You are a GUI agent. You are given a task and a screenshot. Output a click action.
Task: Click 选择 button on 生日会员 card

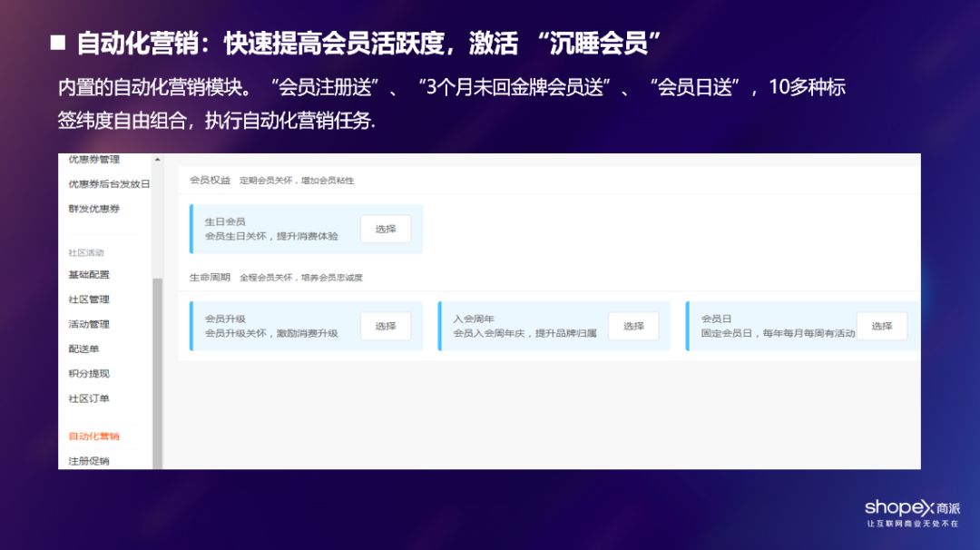386,229
